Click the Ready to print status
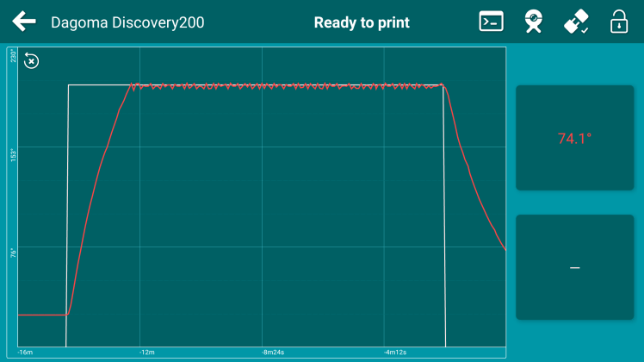The width and height of the screenshot is (644, 362). point(362,22)
